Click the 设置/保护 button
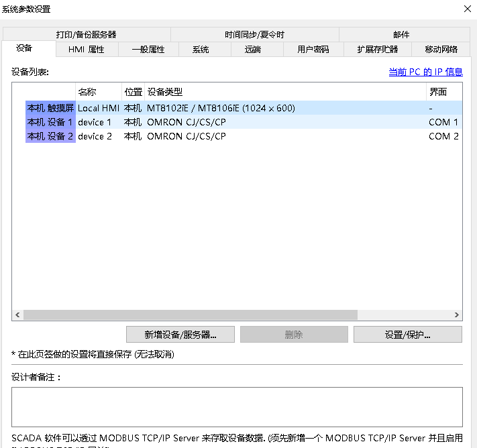This screenshot has width=477, height=448. coord(407,335)
